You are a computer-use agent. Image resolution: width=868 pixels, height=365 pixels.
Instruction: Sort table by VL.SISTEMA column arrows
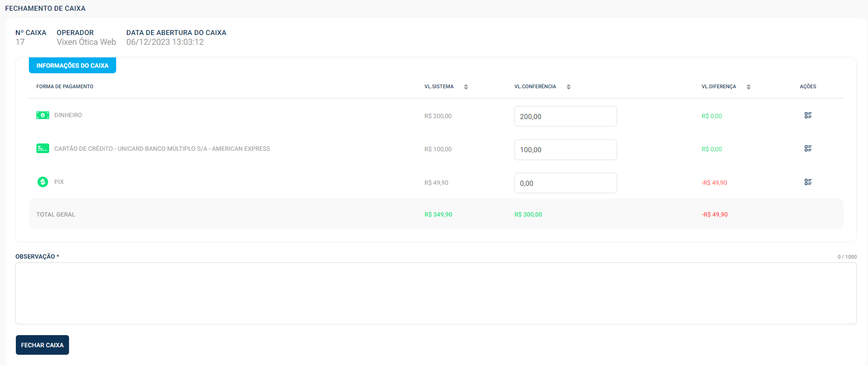click(465, 87)
